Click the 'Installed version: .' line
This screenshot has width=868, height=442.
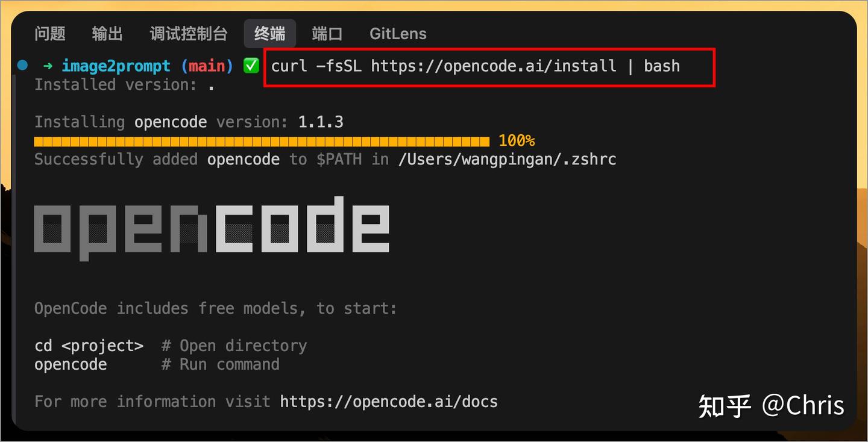pos(124,85)
